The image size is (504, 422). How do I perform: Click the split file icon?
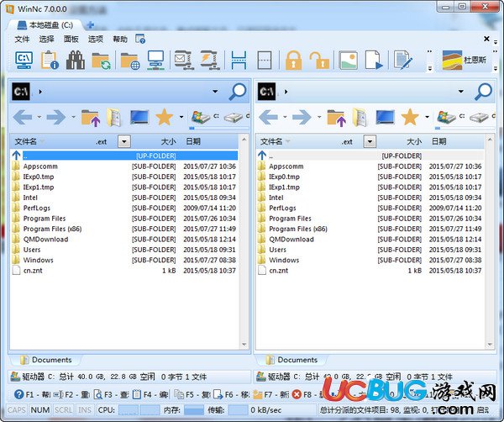pos(239,61)
